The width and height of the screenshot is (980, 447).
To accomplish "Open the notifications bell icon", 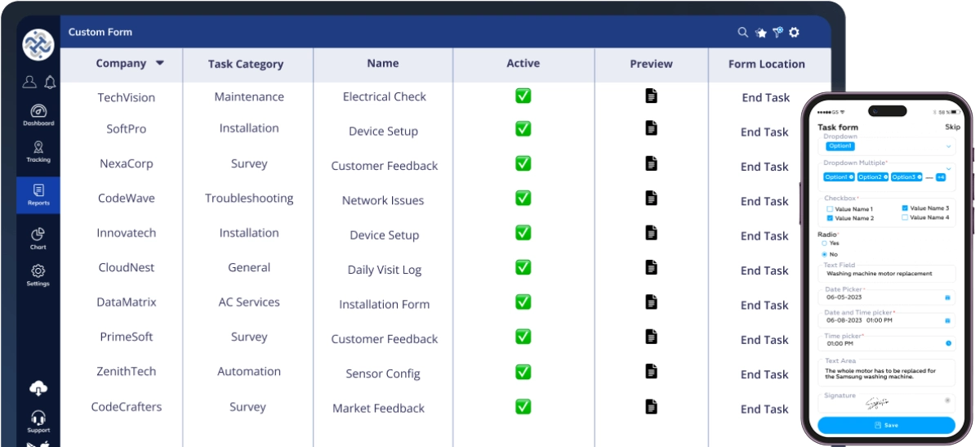I will [50, 82].
